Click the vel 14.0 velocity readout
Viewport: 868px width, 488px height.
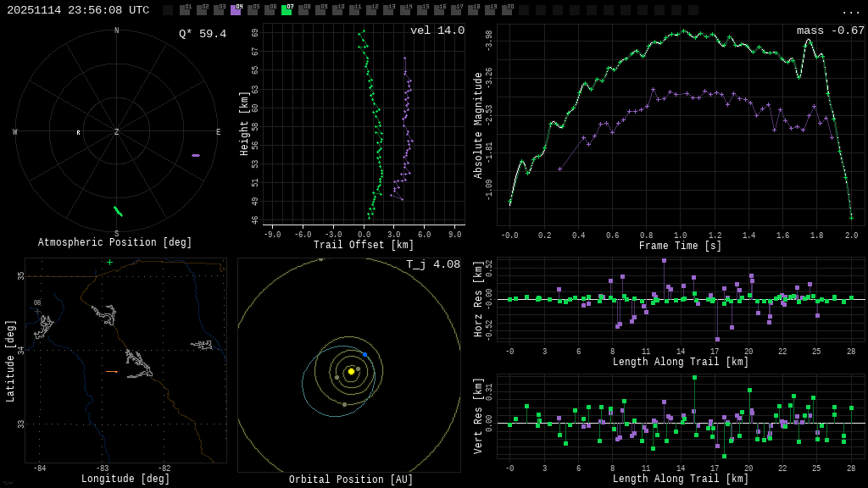(437, 30)
